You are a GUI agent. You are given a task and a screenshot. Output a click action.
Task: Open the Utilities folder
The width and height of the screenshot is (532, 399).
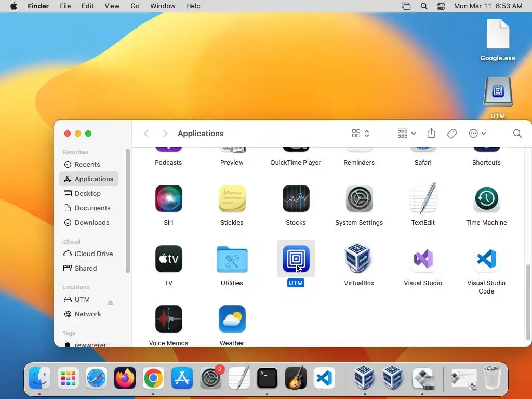tap(232, 260)
